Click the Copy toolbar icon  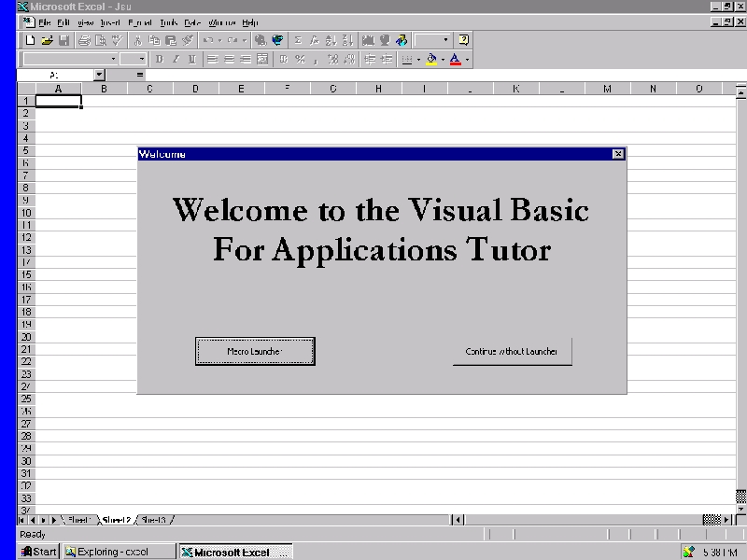coord(154,40)
